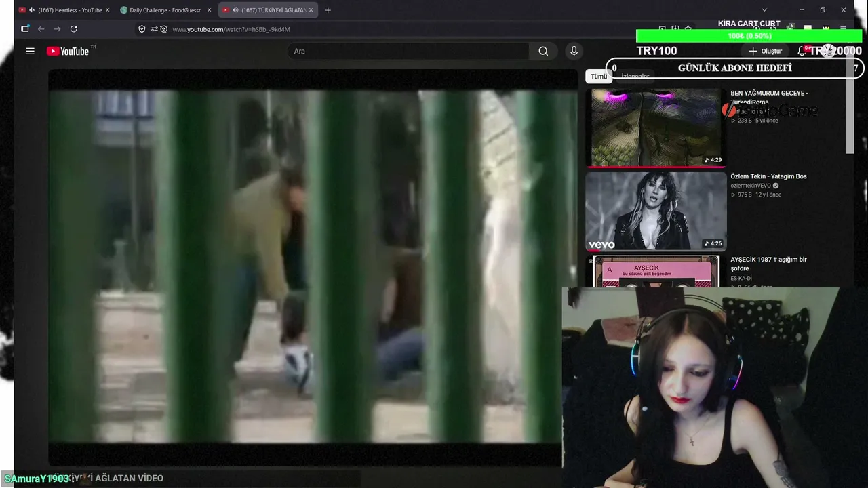Screen dimensions: 868x488
Task: Expand the list all tabs chevron
Action: tap(764, 10)
